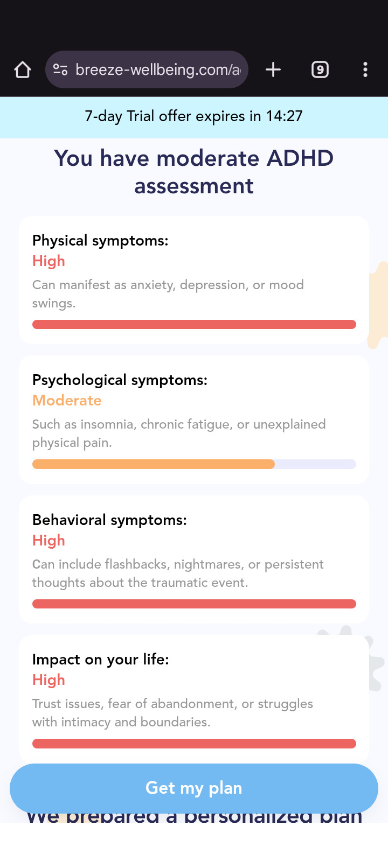Click the High label under Behavioral symptoms
The image size is (388, 868).
pos(48,541)
